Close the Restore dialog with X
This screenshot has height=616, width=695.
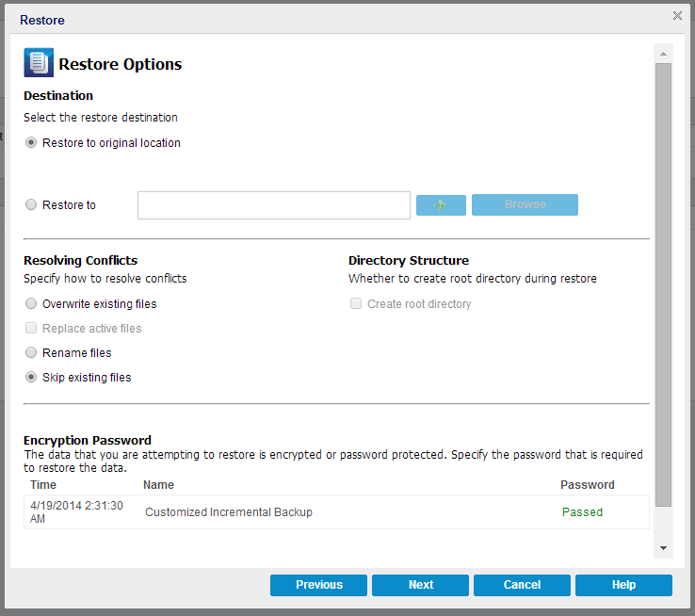coord(677,16)
